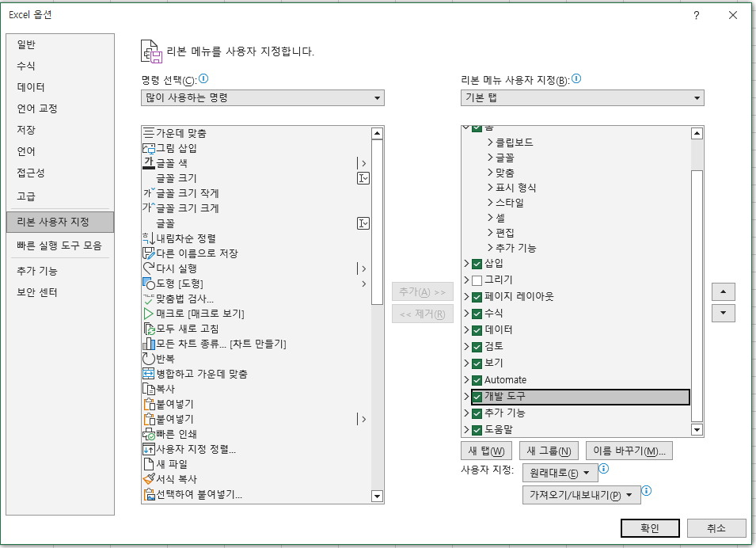Click the 가운데 맞춤 command icon
Viewport: 756px width, 548px height.
(149, 133)
